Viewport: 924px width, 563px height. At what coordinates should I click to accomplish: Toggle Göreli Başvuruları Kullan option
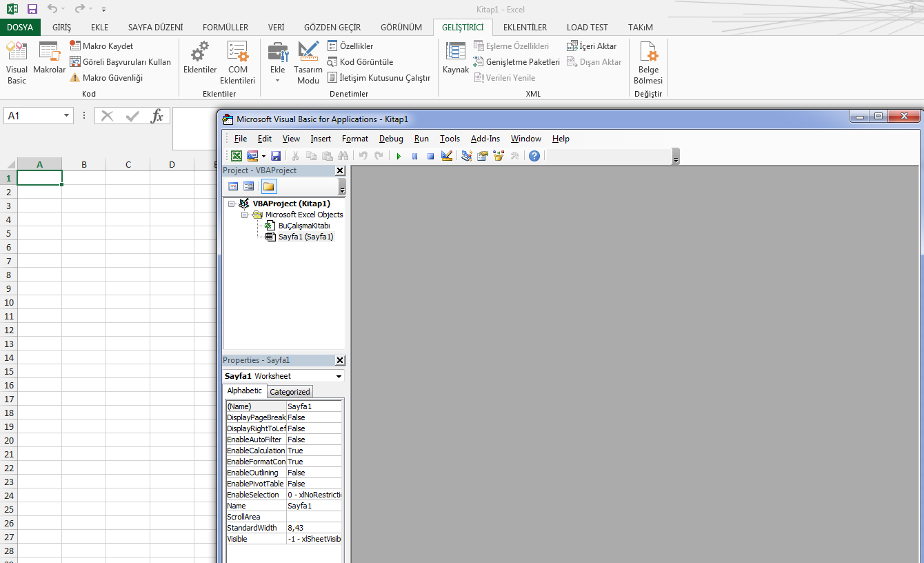120,62
